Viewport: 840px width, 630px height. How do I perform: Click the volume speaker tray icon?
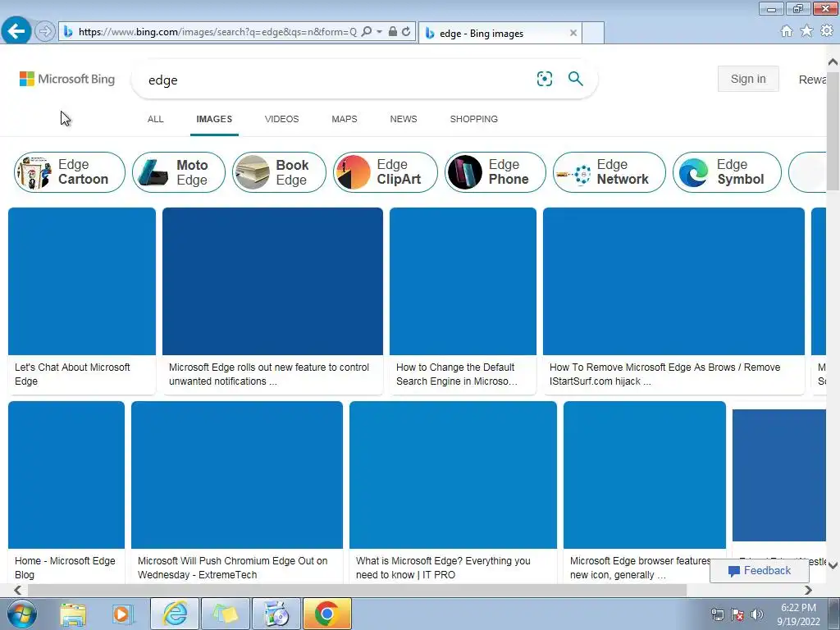pos(757,614)
